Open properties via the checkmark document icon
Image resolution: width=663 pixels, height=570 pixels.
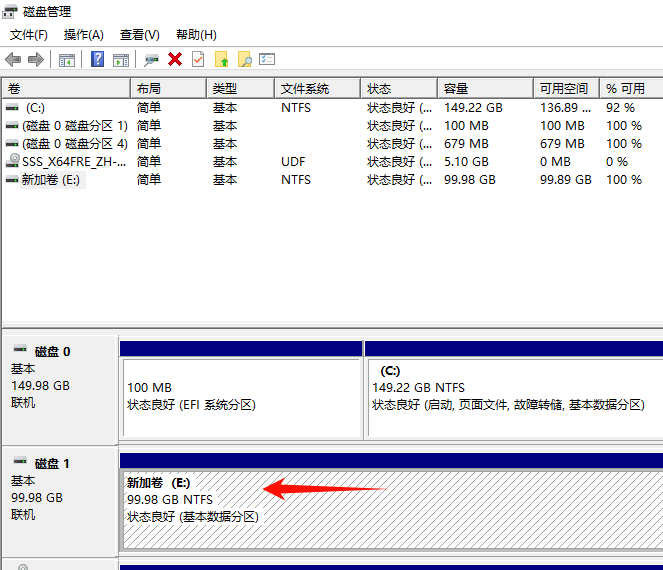pyautogui.click(x=198, y=59)
